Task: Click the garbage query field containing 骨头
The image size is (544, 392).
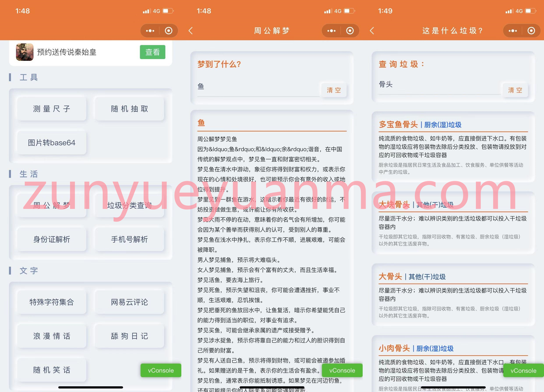Action: [x=440, y=85]
